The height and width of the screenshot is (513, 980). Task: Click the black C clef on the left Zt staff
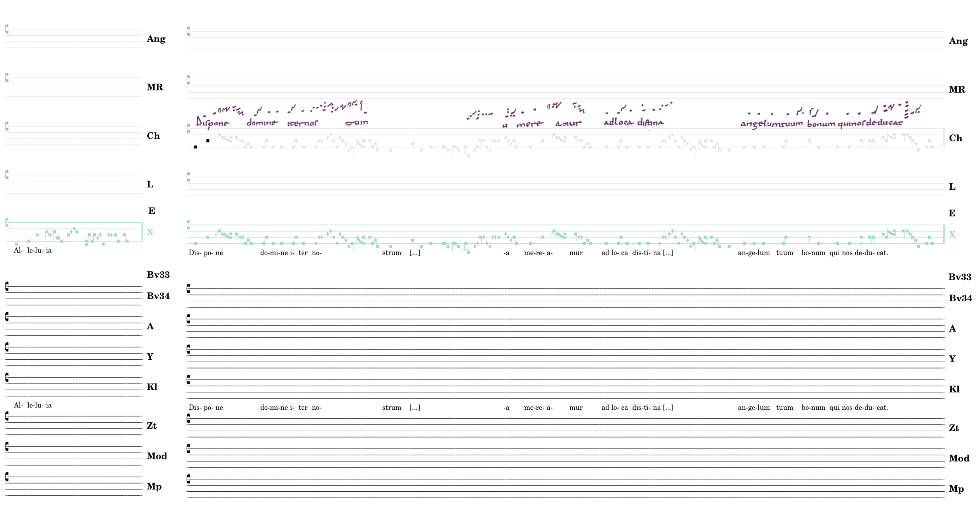pos(7,416)
